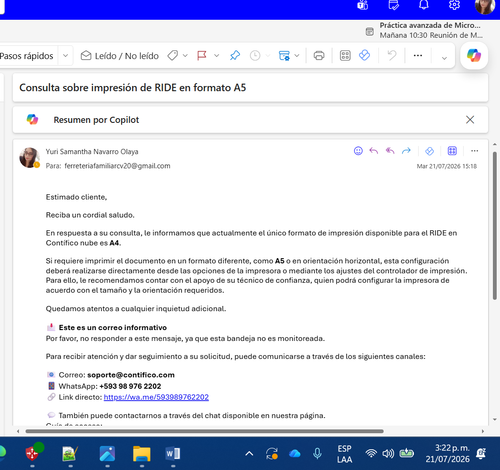Open Teams chat icon in header
This screenshot has width=500, height=470.
click(363, 6)
